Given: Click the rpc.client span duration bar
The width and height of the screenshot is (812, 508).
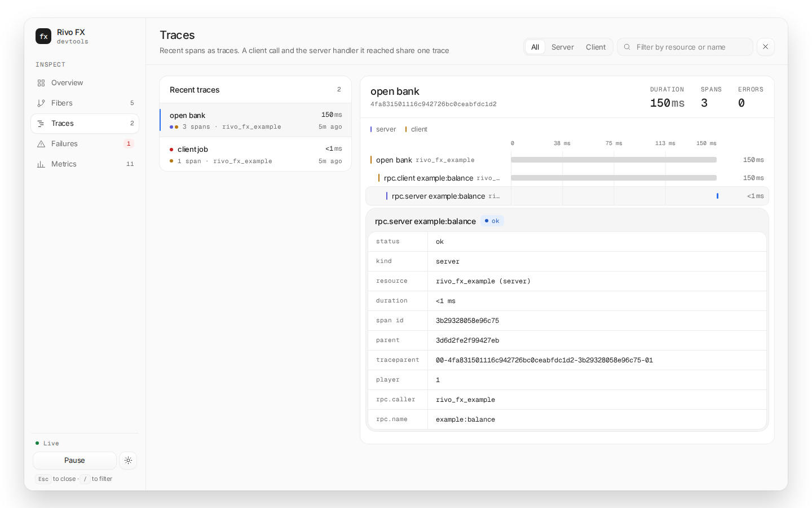Looking at the screenshot, I should tap(614, 178).
